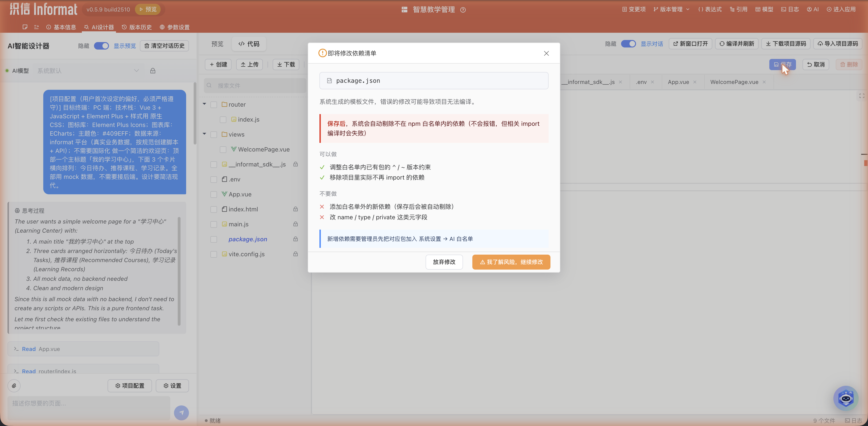Close the WelcomePage.vue editor tab
This screenshot has width=868, height=426.
click(x=764, y=82)
